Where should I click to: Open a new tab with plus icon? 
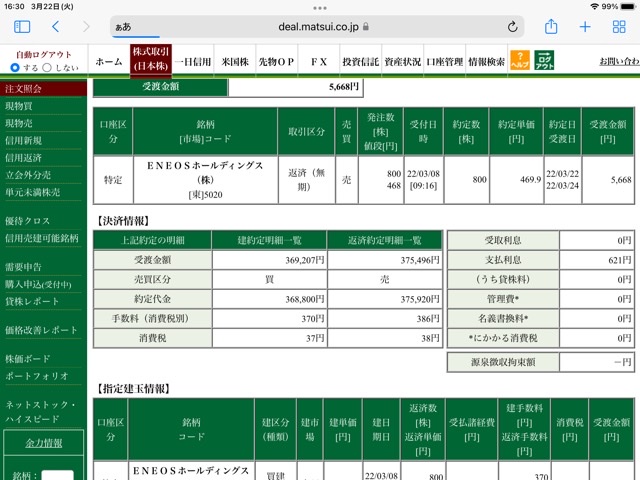point(585,27)
